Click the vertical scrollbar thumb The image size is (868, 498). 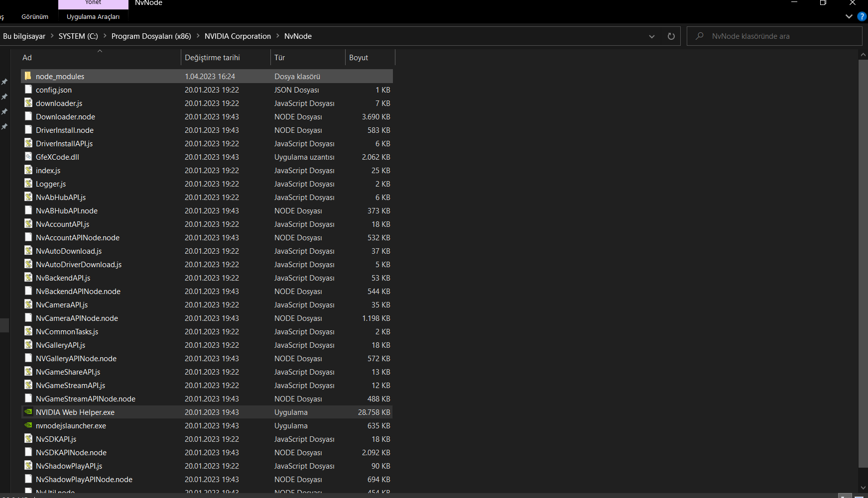pyautogui.click(x=864, y=264)
